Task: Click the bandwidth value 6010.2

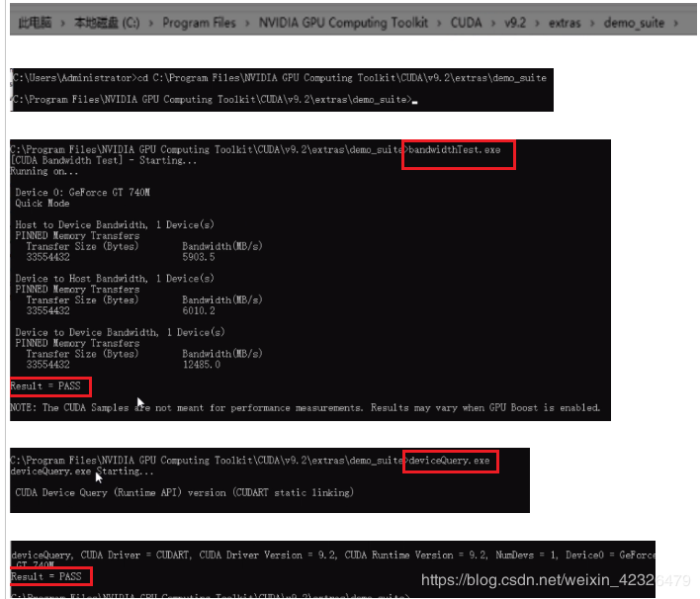Action: pos(199,310)
